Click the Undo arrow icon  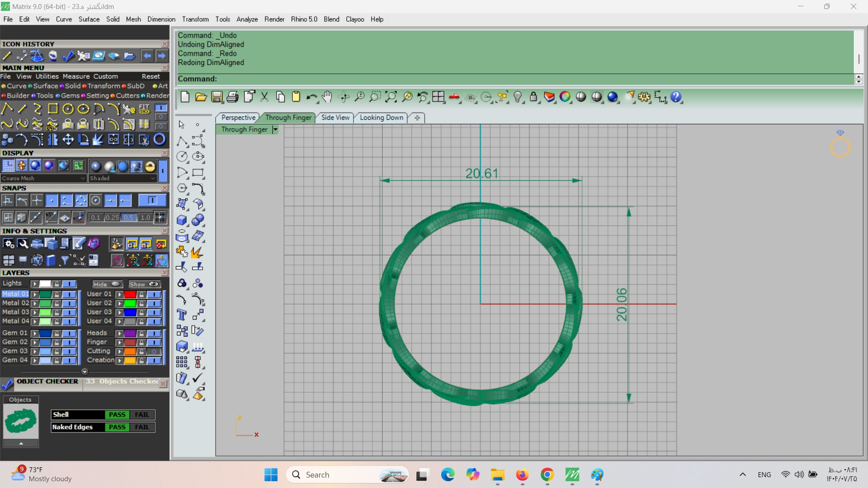click(311, 97)
